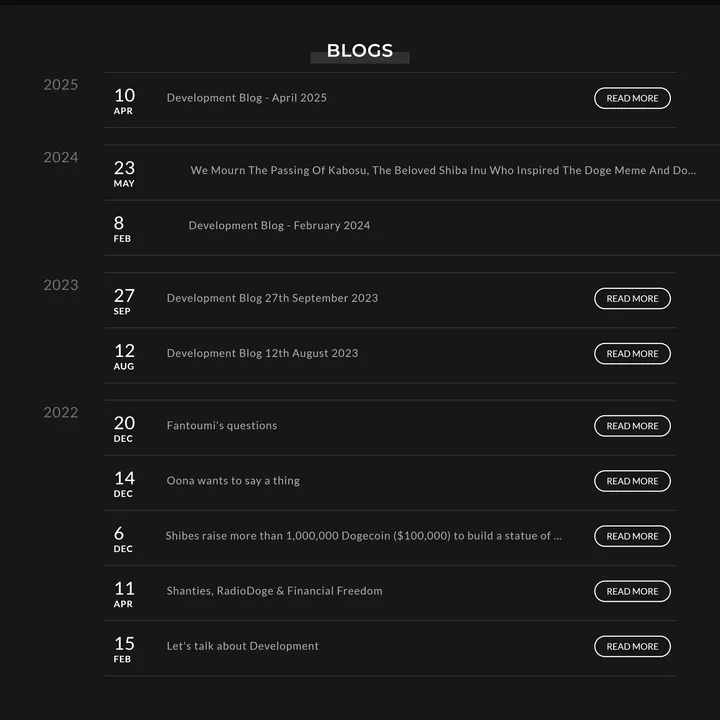Open Development Blog - February 2024 title
The width and height of the screenshot is (720, 720).
tap(279, 226)
